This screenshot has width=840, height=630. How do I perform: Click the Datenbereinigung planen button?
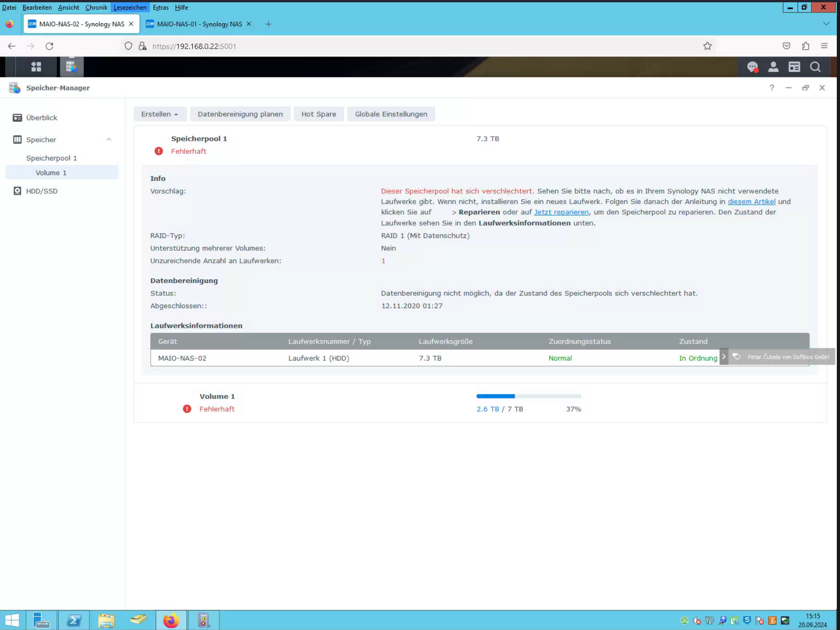pos(240,114)
